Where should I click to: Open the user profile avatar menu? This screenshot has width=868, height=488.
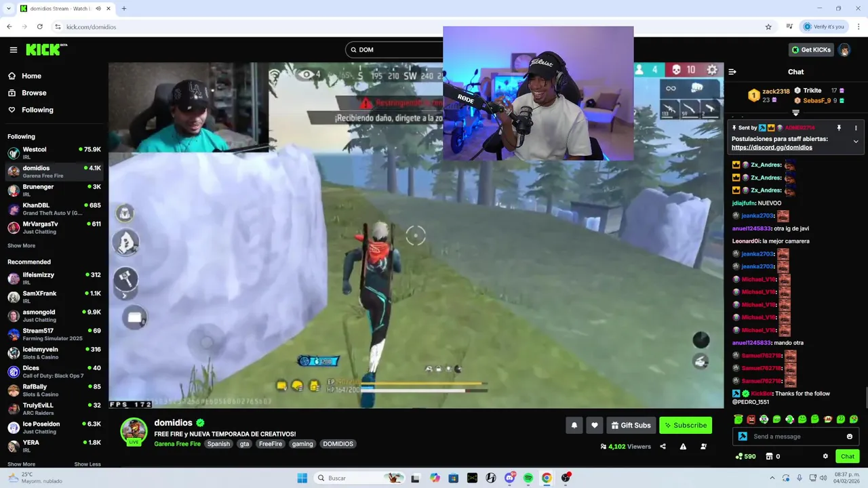(x=844, y=49)
